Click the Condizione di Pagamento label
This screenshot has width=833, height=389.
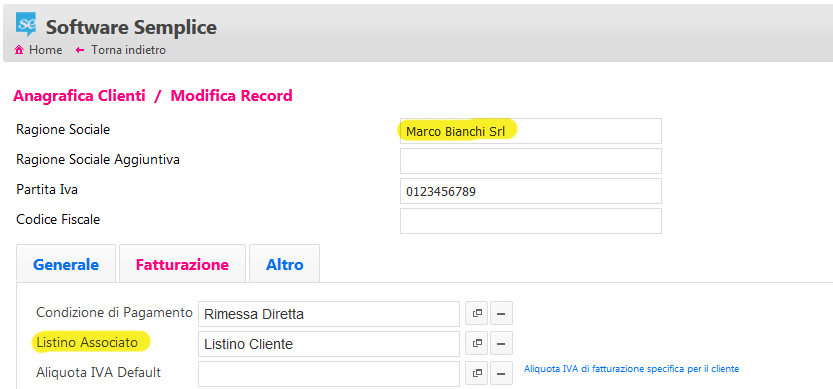[114, 312]
